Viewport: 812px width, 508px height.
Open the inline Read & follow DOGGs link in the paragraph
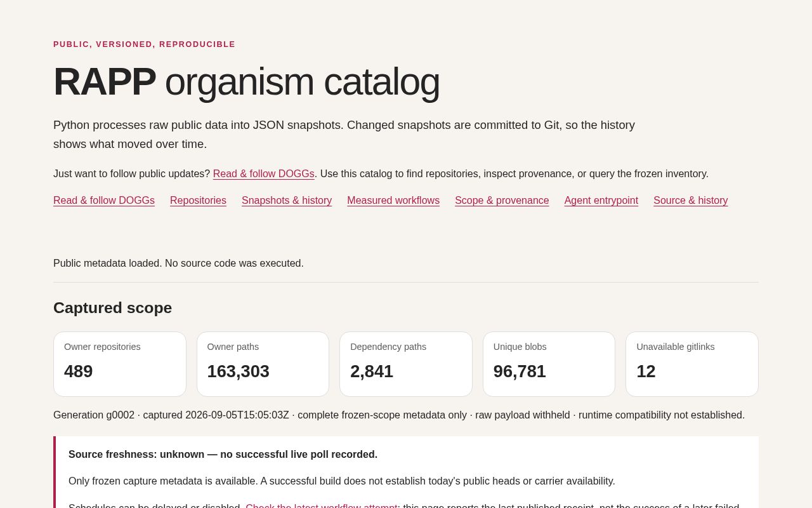[263, 174]
